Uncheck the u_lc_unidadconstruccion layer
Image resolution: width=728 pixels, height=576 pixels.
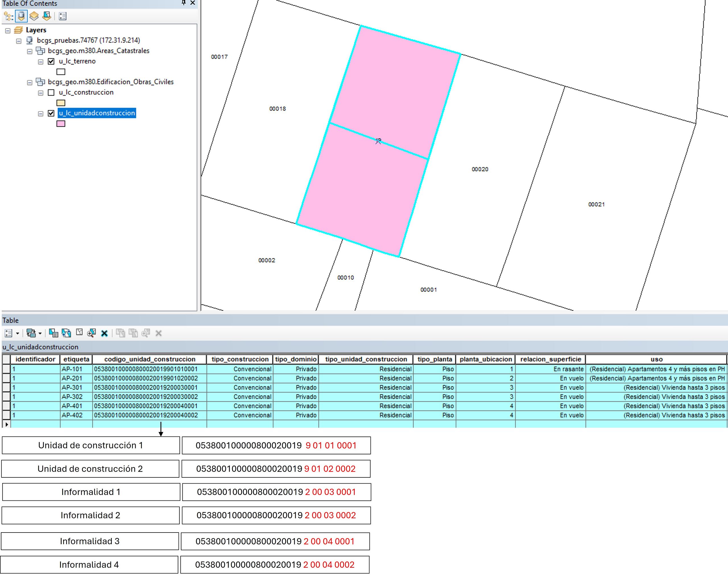click(51, 113)
